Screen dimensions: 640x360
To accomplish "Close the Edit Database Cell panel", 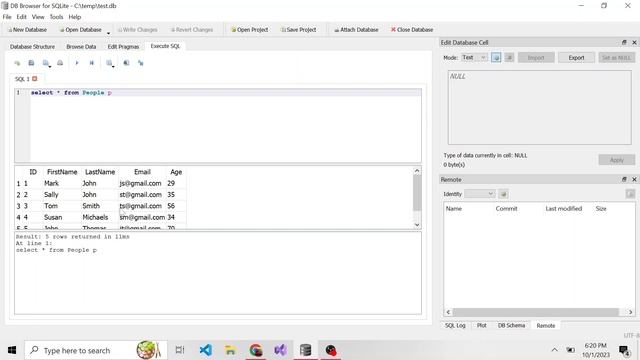I will click(634, 42).
